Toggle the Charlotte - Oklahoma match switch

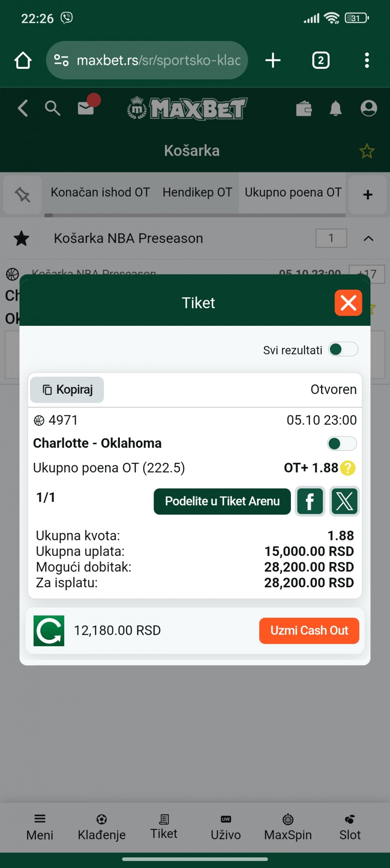click(x=342, y=443)
